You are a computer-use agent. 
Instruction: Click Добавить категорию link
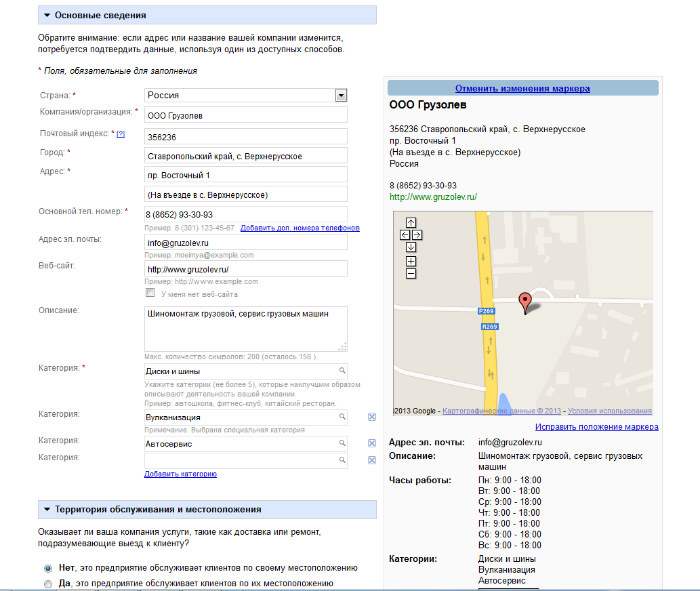(180, 474)
